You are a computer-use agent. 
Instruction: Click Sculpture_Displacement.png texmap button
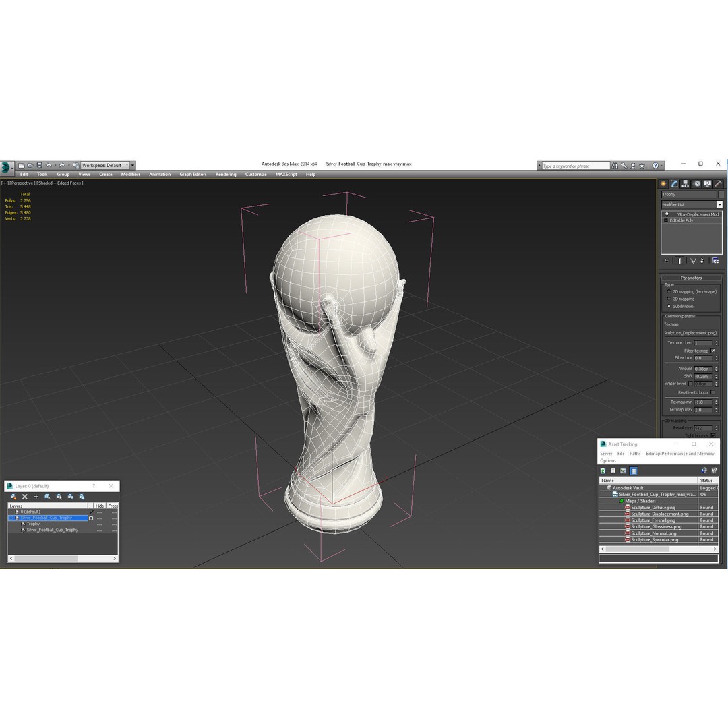[x=690, y=333]
